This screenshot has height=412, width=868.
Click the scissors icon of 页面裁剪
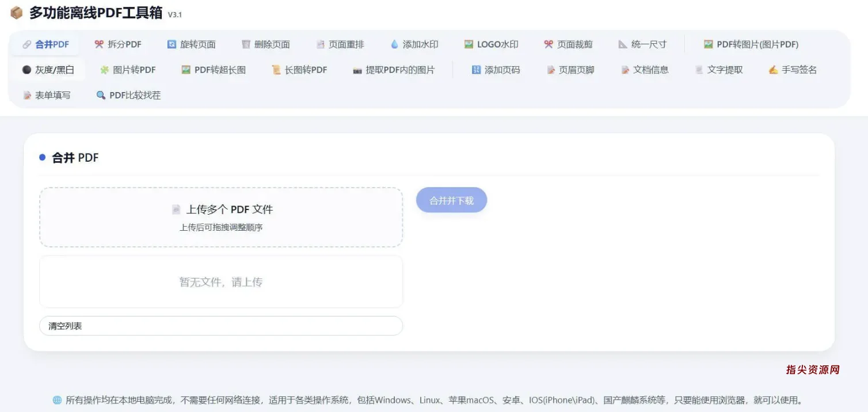(x=549, y=44)
